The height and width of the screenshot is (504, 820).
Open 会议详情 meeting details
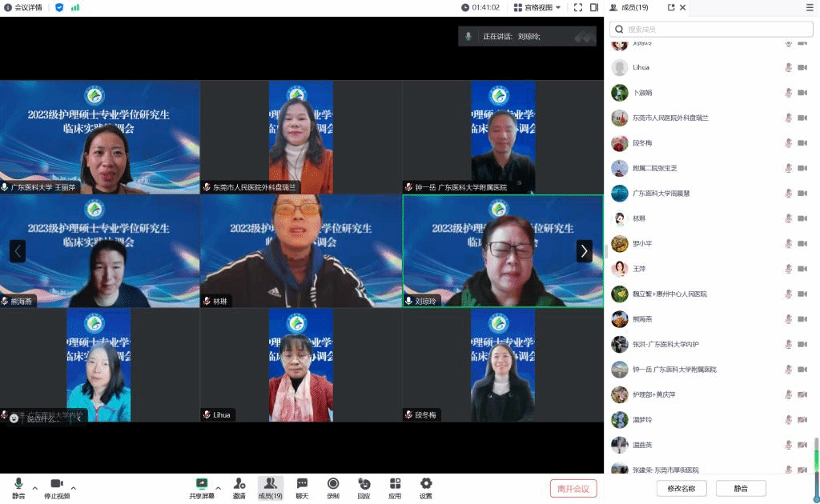23,7
